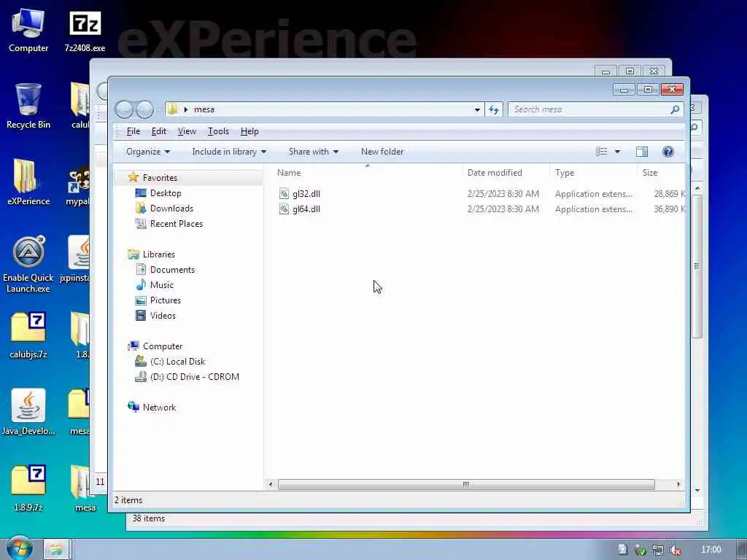Open Music library
747x560 pixels.
click(x=161, y=285)
